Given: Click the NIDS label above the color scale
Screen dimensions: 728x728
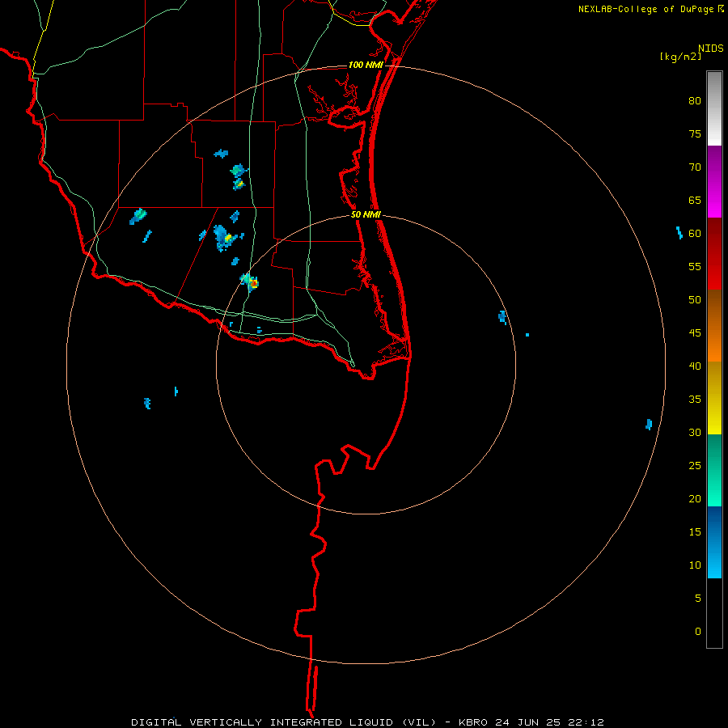Looking at the screenshot, I should tap(711, 49).
